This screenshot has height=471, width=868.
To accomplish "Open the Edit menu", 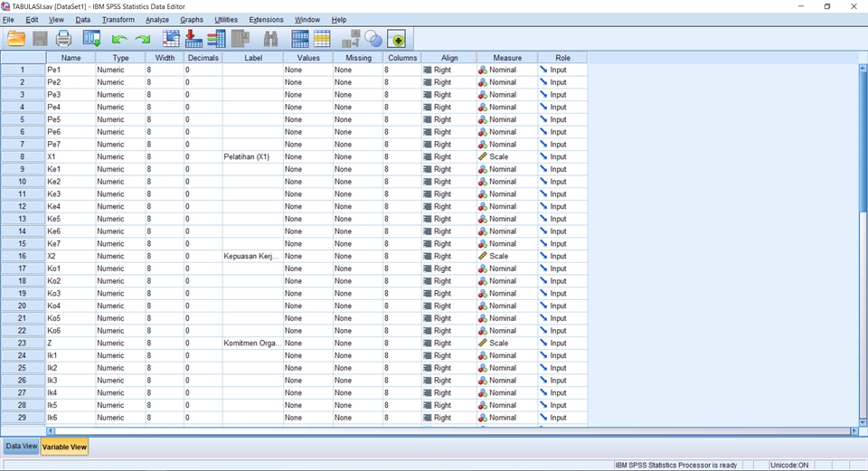I will 33,19.
